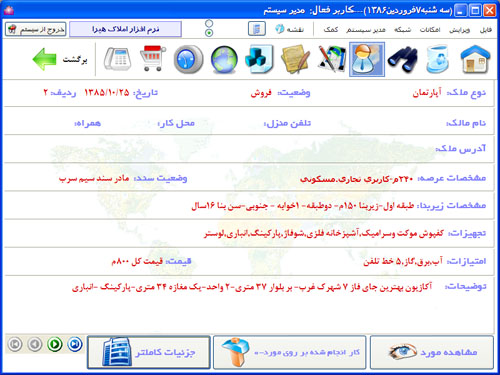Open the کمک help menu
Viewport: 500px width, 375px height.
point(331,30)
